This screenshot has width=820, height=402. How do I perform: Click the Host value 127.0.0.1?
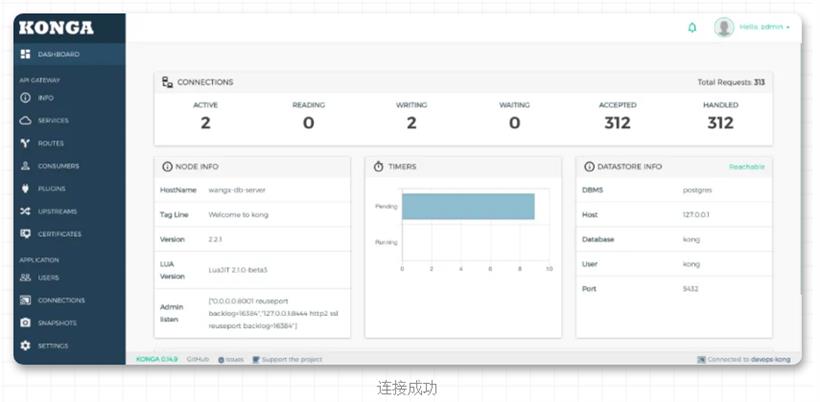click(x=696, y=215)
